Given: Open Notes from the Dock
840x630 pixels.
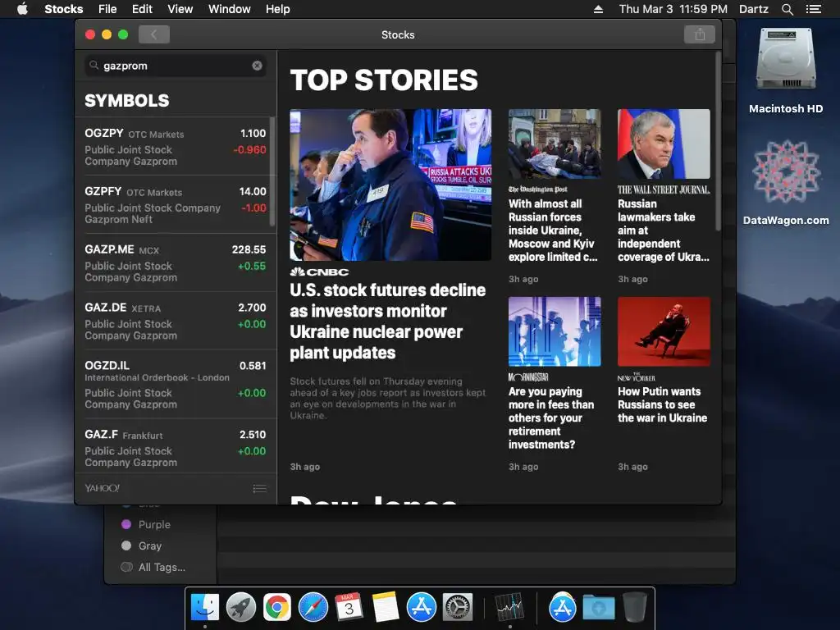Looking at the screenshot, I should tap(386, 607).
